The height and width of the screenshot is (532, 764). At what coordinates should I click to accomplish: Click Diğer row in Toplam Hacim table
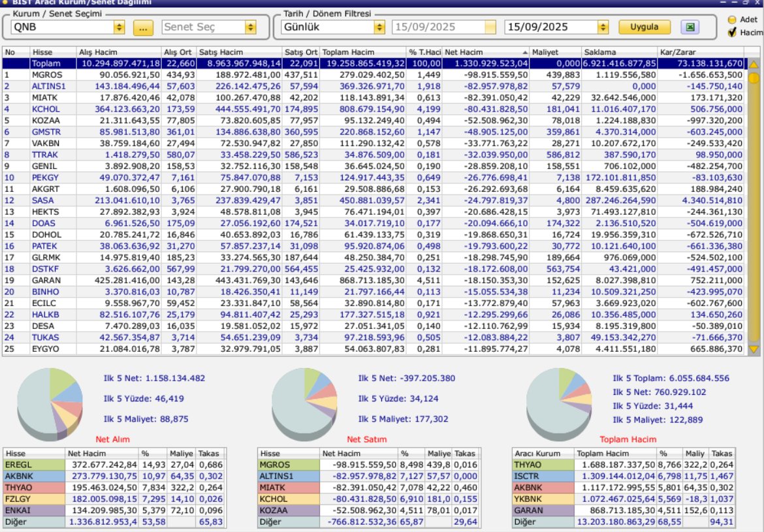[624, 522]
